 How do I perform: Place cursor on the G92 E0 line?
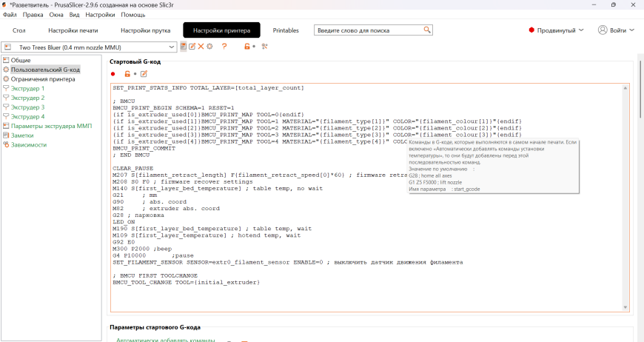tap(124, 242)
